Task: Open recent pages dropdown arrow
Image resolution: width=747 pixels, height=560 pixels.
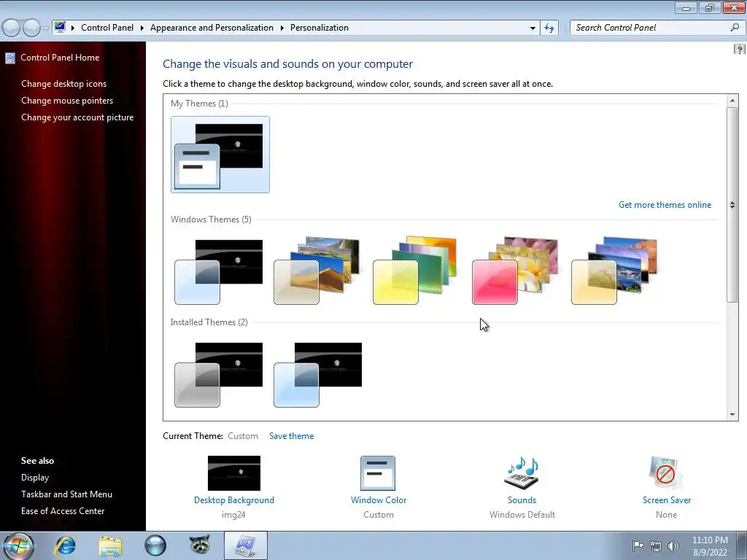Action: coord(46,28)
